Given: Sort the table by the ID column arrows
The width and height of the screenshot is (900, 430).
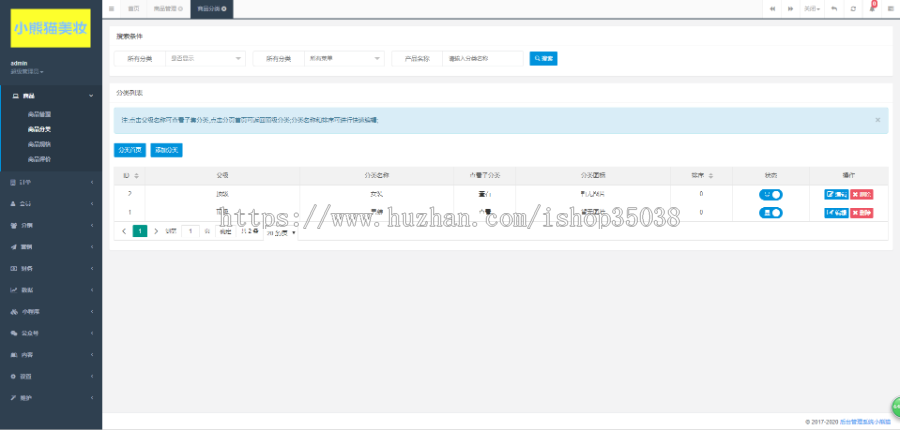Looking at the screenshot, I should coord(137,175).
